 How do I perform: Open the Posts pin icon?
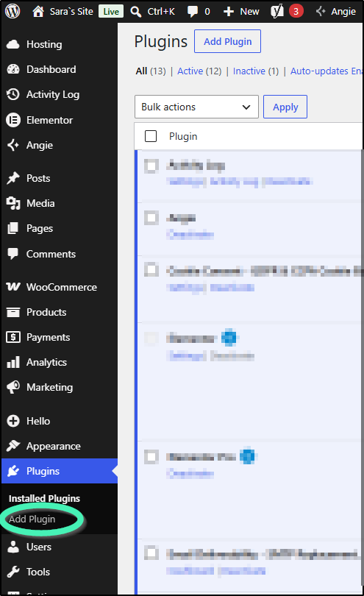[x=13, y=178]
